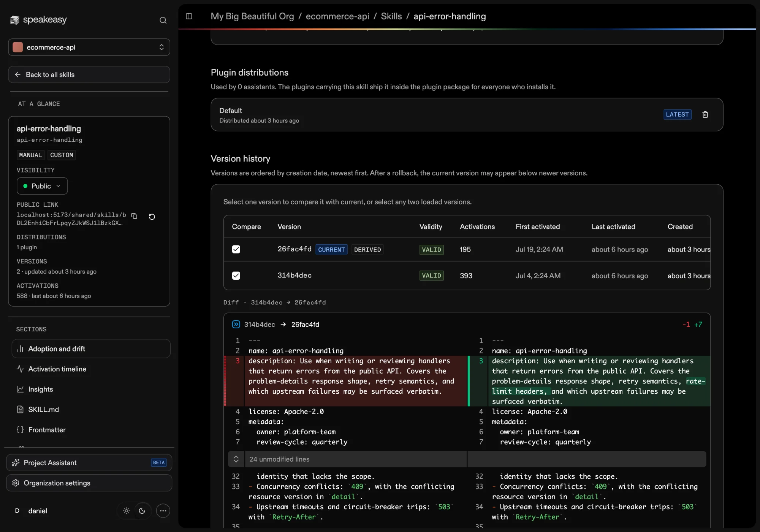
Task: Uncheck compare for version 314b4dec
Action: click(x=236, y=275)
